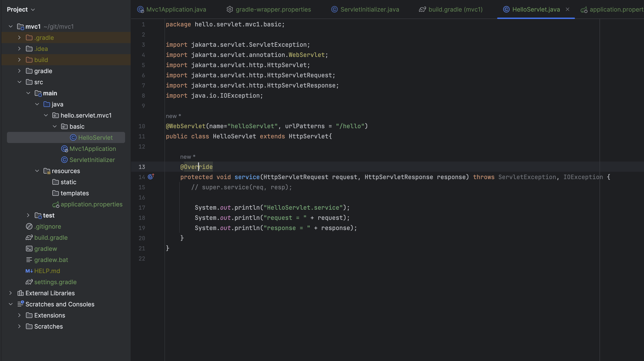Viewport: 644px width, 361px height.
Task: Click line number 13 in gutter
Action: point(142,167)
